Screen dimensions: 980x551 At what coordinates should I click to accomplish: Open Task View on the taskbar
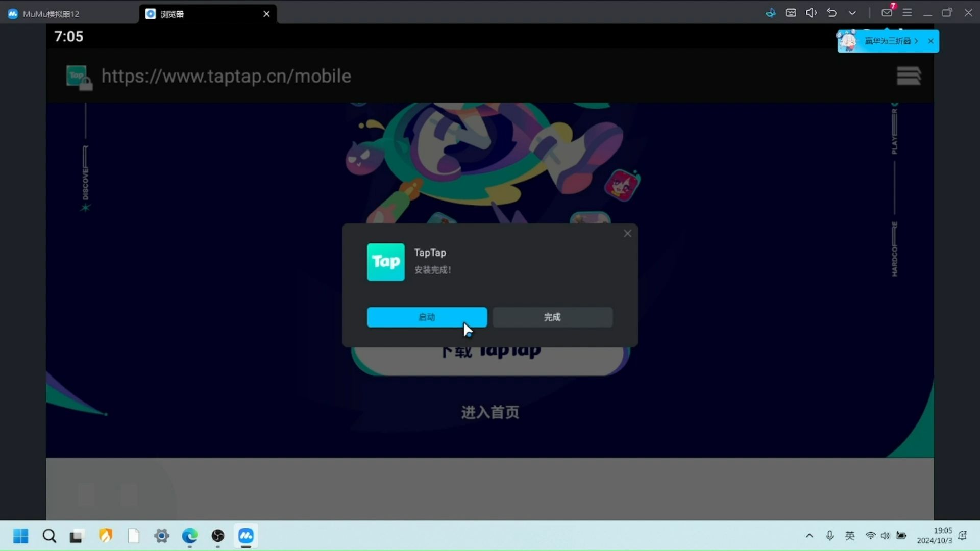click(x=76, y=536)
